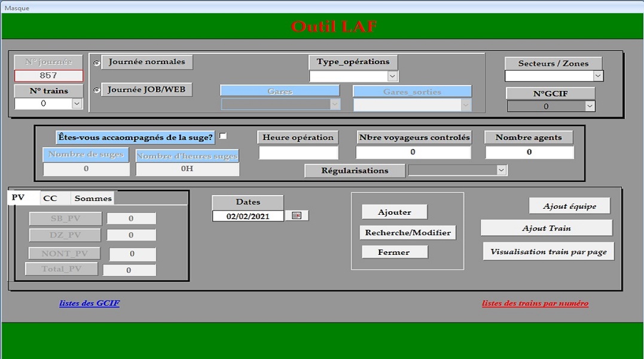Open Visualisation train par page
The image size is (644, 359).
(548, 252)
